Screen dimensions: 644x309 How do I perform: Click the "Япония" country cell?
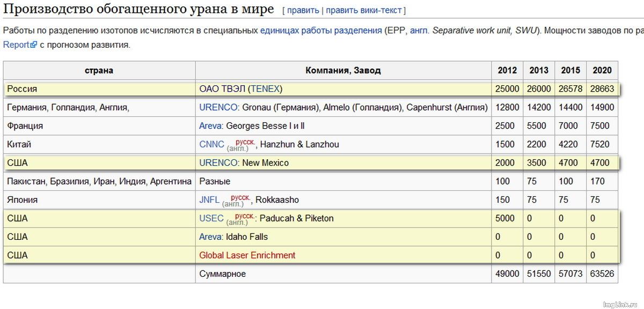pyautogui.click(x=99, y=200)
